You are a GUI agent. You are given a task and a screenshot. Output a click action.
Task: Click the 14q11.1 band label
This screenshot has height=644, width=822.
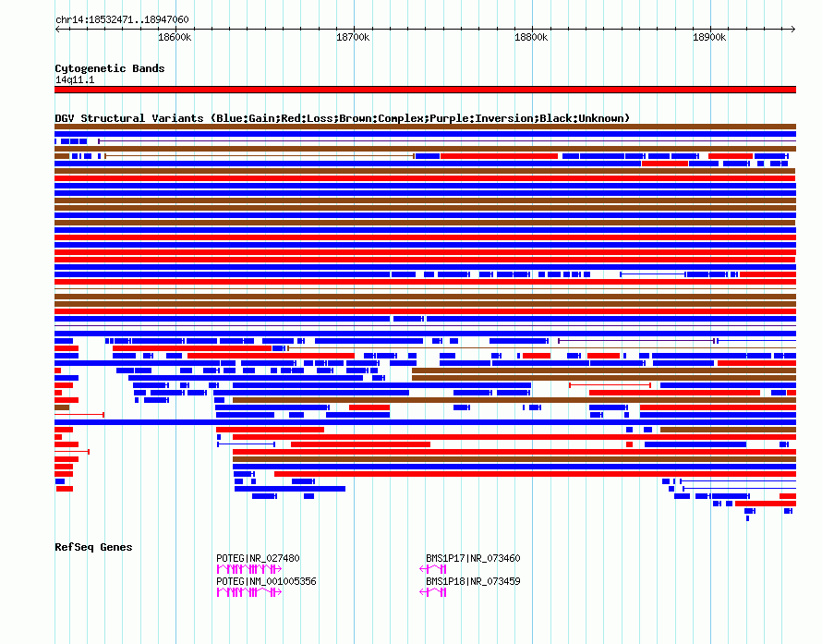click(75, 79)
